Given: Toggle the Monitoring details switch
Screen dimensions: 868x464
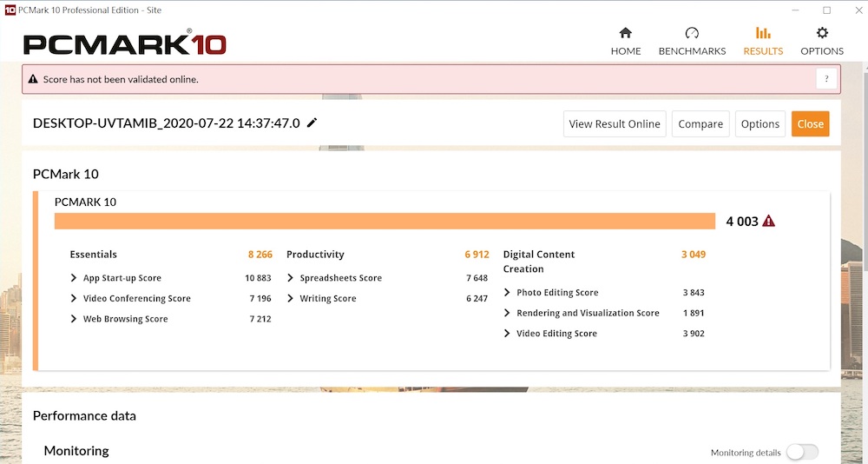Looking at the screenshot, I should (x=803, y=453).
